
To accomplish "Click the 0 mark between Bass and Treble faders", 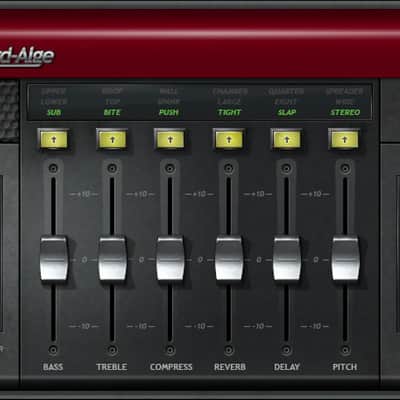I will pos(84,259).
